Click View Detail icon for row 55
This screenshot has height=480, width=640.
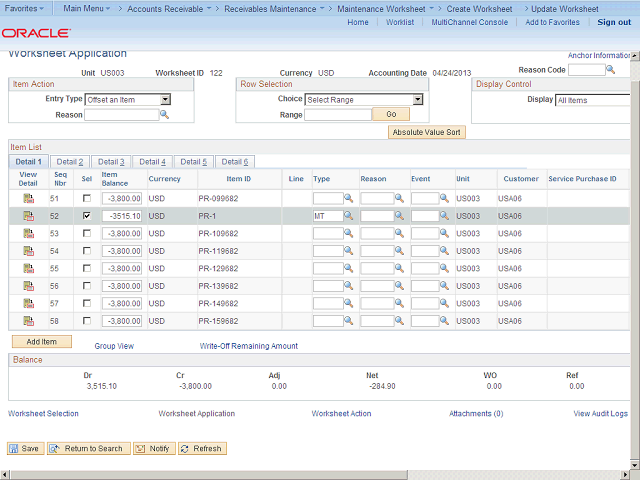[x=28, y=268]
